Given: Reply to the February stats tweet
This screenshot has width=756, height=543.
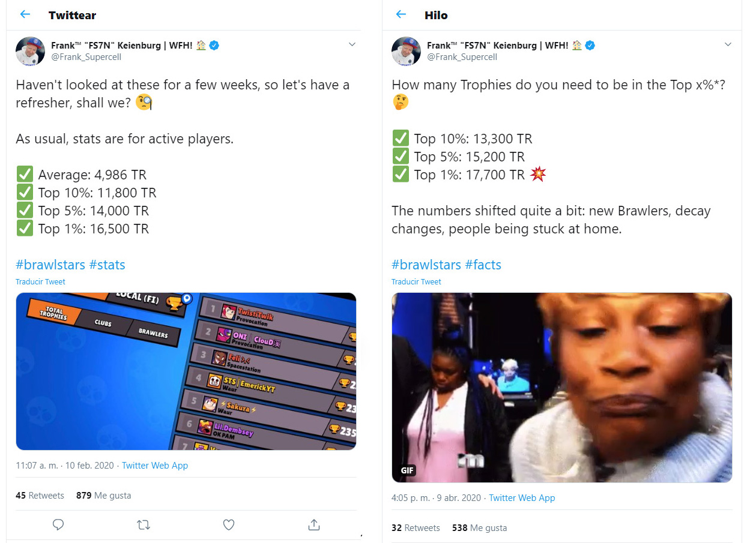Looking at the screenshot, I should [58, 525].
